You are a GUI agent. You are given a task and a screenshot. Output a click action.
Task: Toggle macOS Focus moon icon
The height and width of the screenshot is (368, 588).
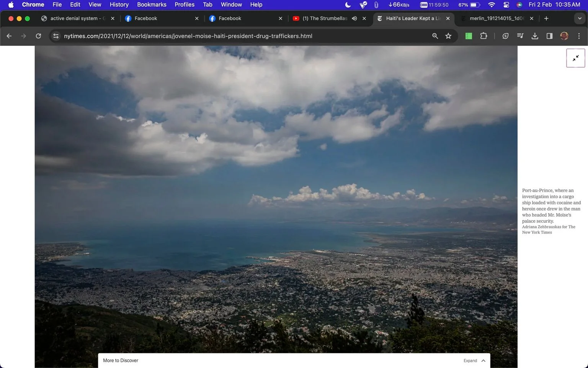[348, 5]
